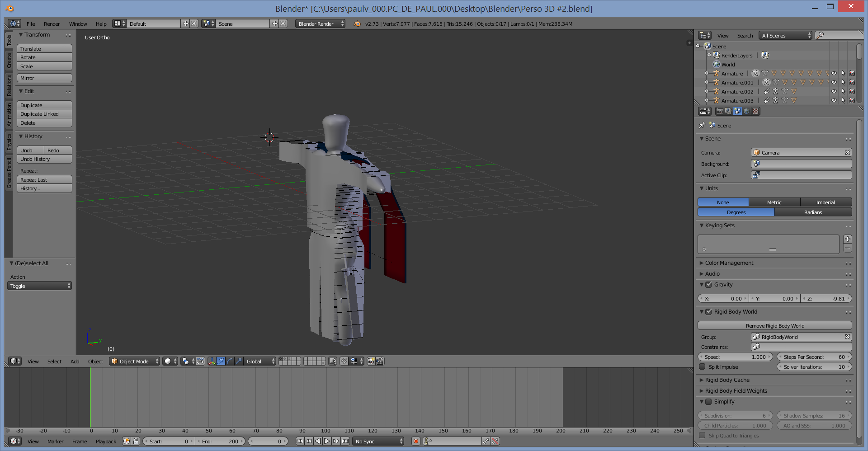Adjust the Steps Per Second slider field

[814, 357]
